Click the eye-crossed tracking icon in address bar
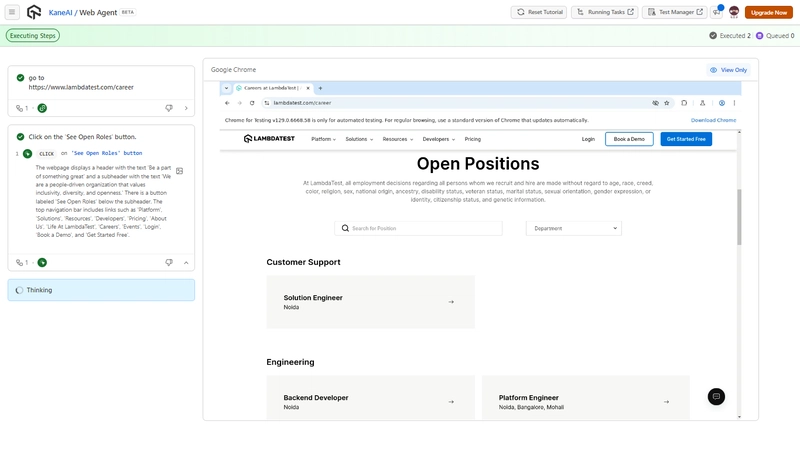The width and height of the screenshot is (800, 449). coord(655,103)
